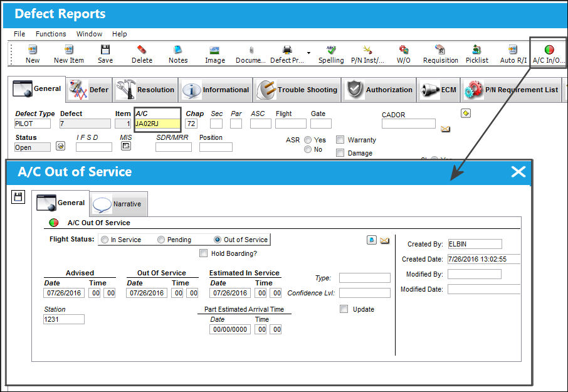Close the A/C Out of Service dialog

(518, 172)
